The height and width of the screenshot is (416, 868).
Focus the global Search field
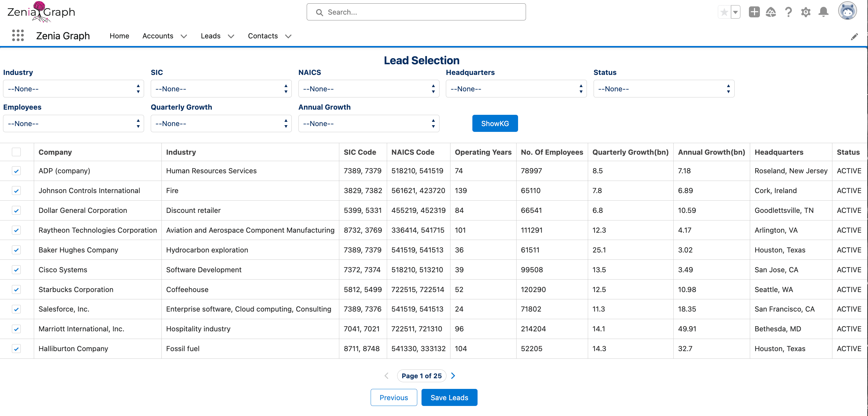tap(416, 12)
